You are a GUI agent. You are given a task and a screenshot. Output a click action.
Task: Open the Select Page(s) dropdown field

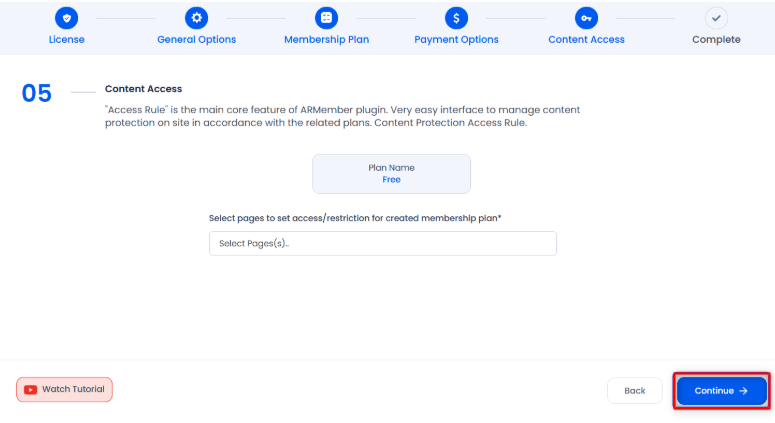coord(383,244)
